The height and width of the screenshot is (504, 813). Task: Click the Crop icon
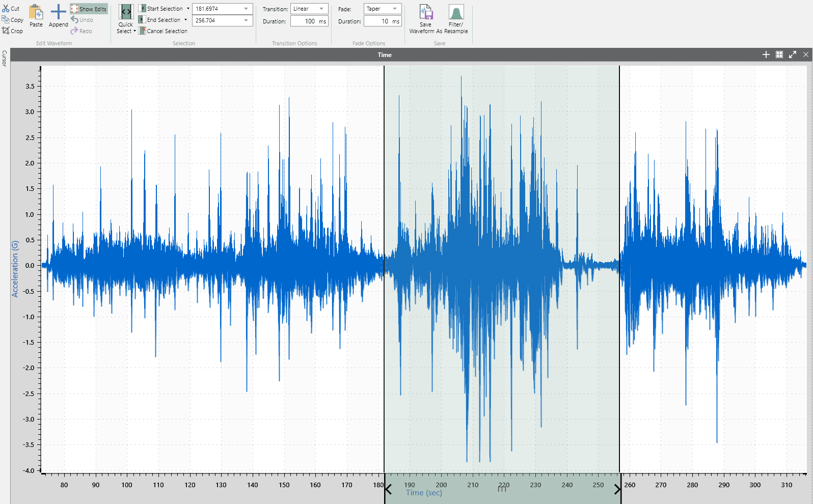tap(6, 31)
